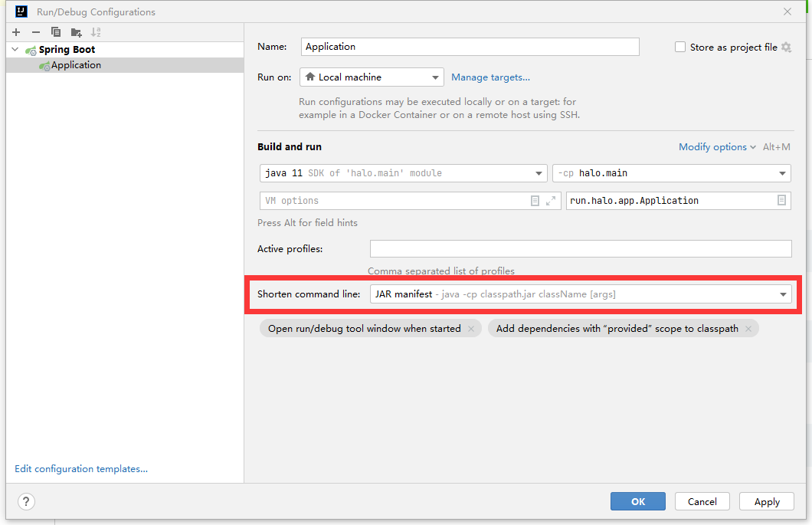Open the Run on target dropdown
812x525 pixels.
tap(372, 77)
